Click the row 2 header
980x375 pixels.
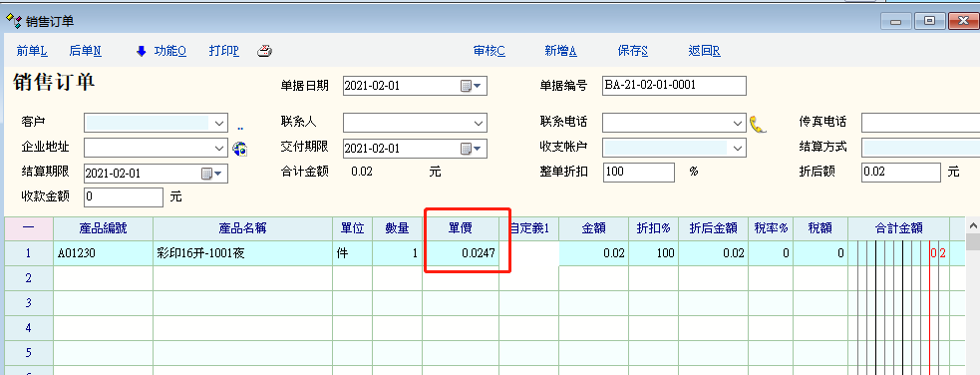(x=29, y=278)
